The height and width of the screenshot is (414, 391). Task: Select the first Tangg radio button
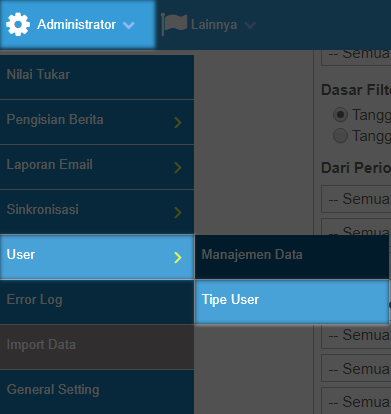[340, 115]
